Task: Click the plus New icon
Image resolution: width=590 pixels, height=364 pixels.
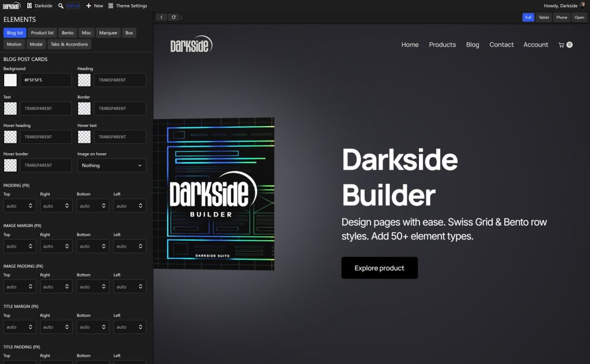Action: 88,6
